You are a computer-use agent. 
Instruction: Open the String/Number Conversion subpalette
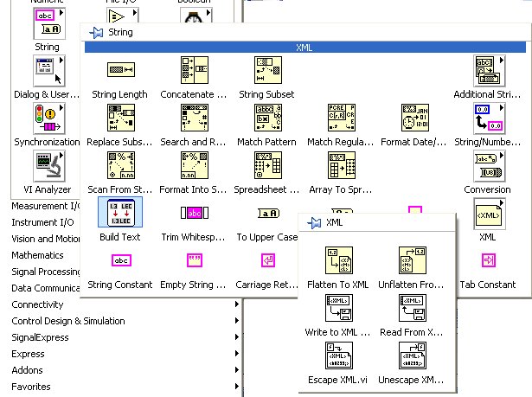(490, 118)
